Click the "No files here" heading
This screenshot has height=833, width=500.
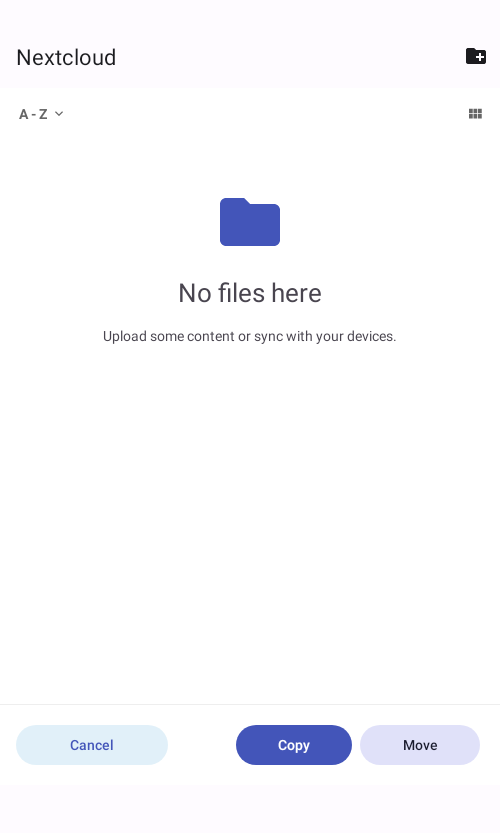(x=250, y=293)
